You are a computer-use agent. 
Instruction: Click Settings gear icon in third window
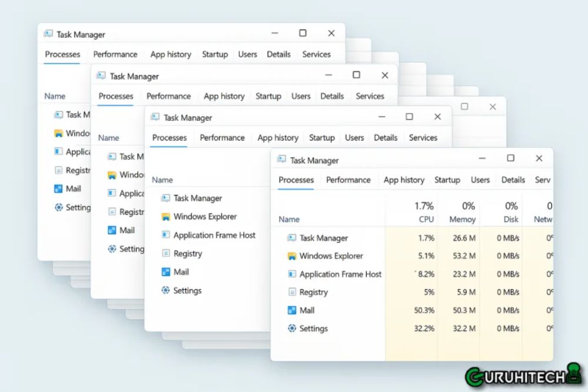click(165, 290)
